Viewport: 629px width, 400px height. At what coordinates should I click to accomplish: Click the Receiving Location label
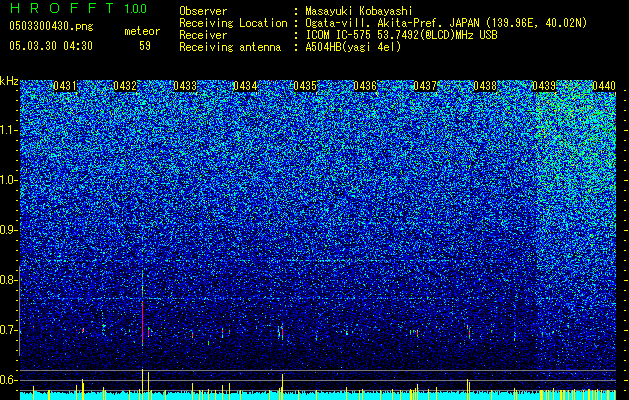pos(233,23)
